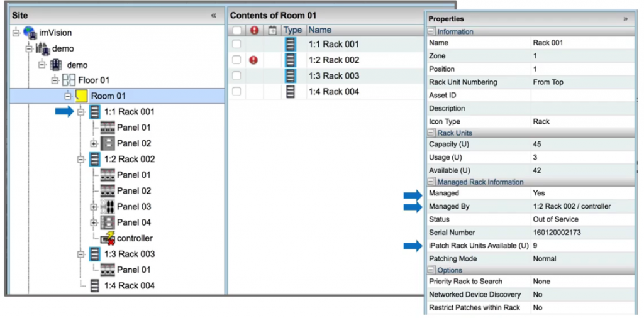Click Panel 03 icon under Rack 002
The width and height of the screenshot is (644, 318).
(x=108, y=207)
